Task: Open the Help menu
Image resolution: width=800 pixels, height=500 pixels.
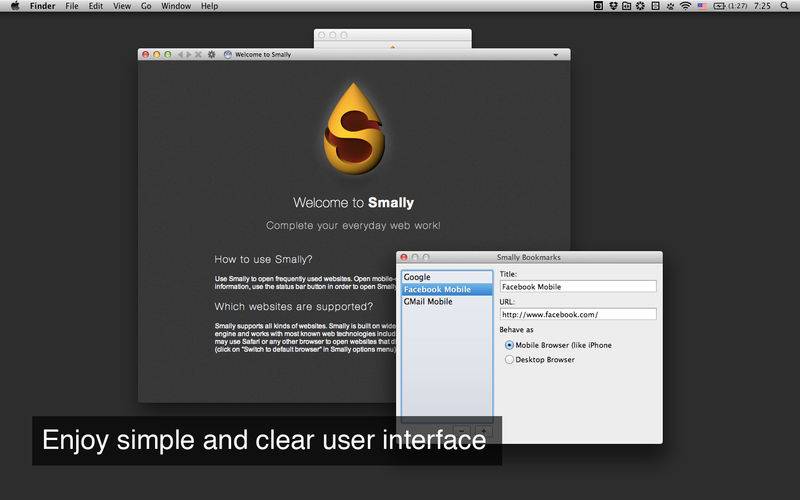Action: click(209, 6)
